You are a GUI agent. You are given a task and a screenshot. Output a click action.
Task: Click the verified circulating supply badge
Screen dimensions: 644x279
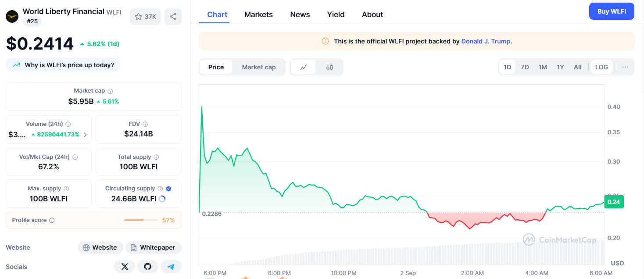click(x=168, y=188)
